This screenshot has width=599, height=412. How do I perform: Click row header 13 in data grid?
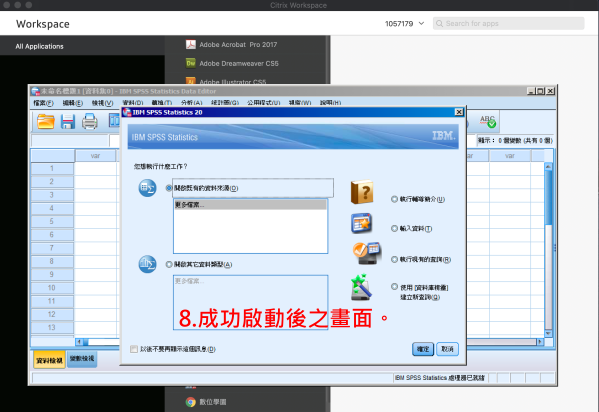pos(52,328)
